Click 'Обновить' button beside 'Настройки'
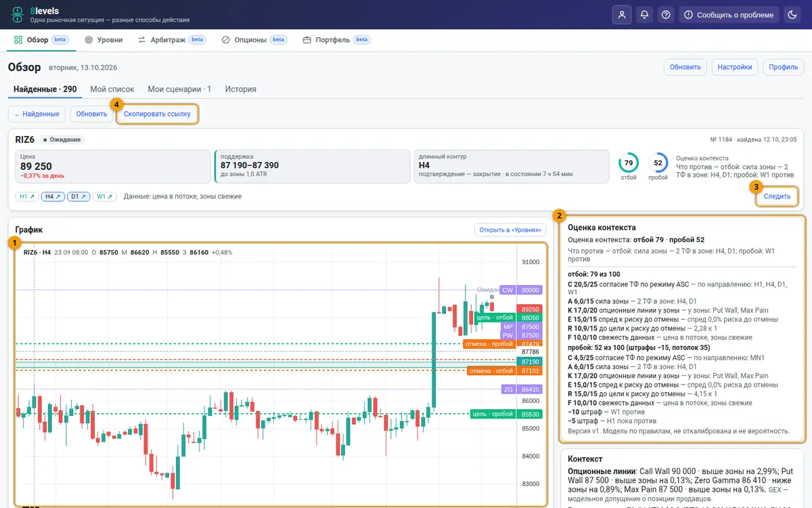The image size is (812, 508). (x=685, y=67)
